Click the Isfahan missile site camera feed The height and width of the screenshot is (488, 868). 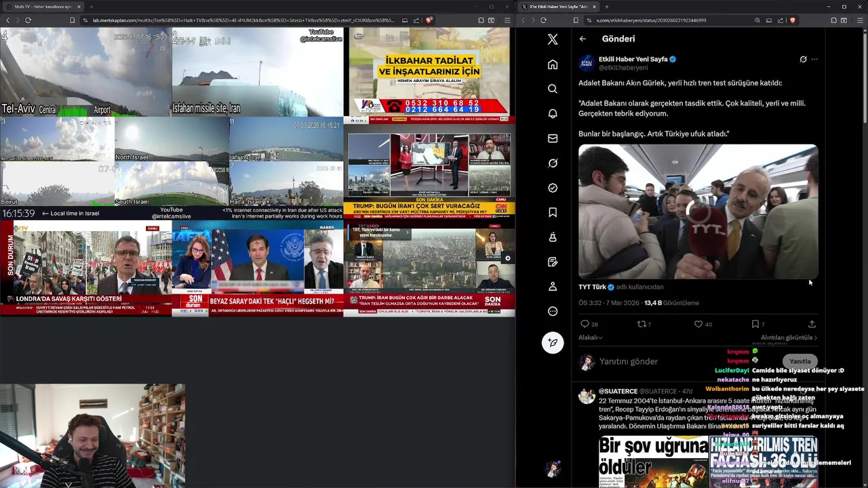(x=258, y=72)
